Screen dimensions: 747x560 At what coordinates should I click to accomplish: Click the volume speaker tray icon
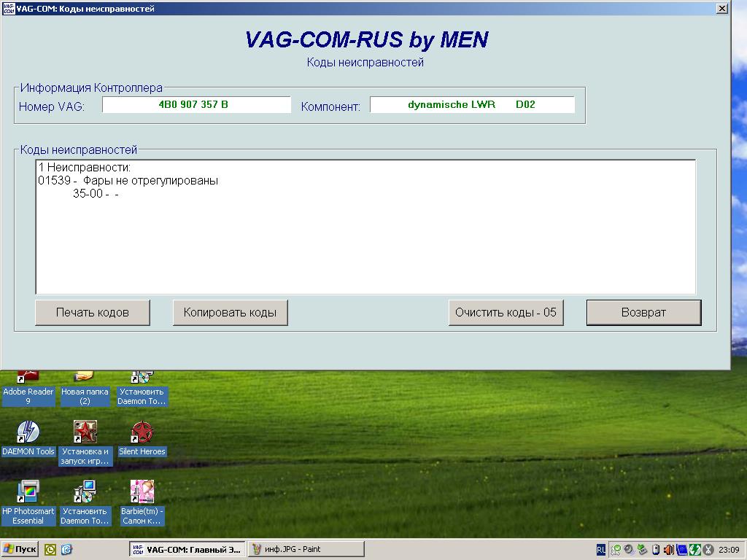[x=668, y=550]
